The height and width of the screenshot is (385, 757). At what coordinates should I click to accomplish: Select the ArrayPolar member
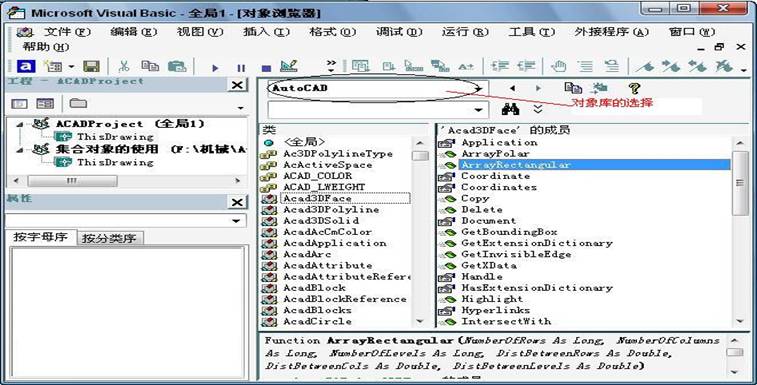click(495, 154)
